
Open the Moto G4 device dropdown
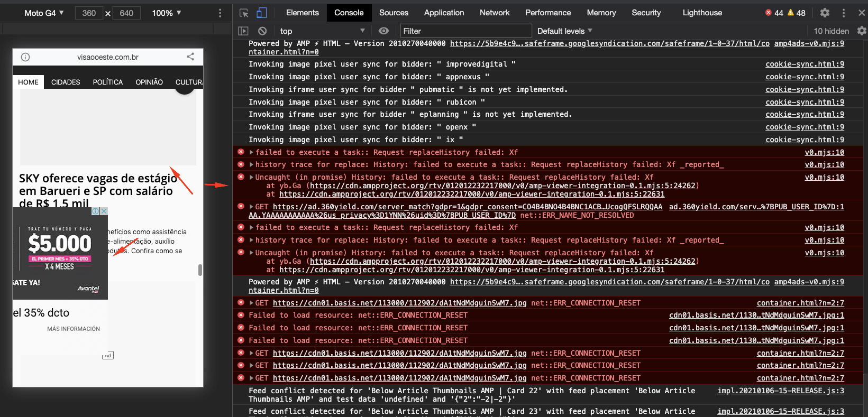click(44, 13)
